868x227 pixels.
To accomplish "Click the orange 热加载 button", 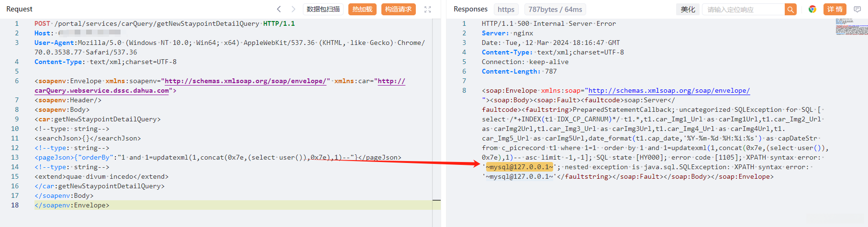I will (362, 9).
